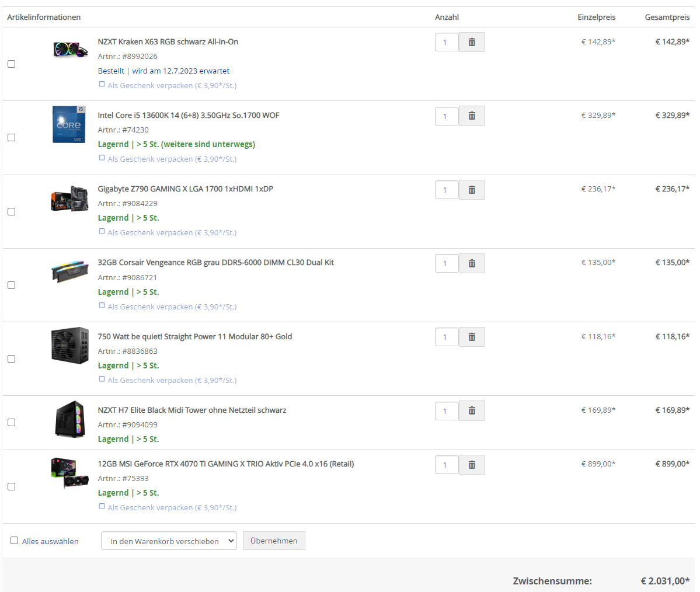Click the Intel Core box thumbnail
The width and height of the screenshot is (700, 592).
pyautogui.click(x=69, y=124)
